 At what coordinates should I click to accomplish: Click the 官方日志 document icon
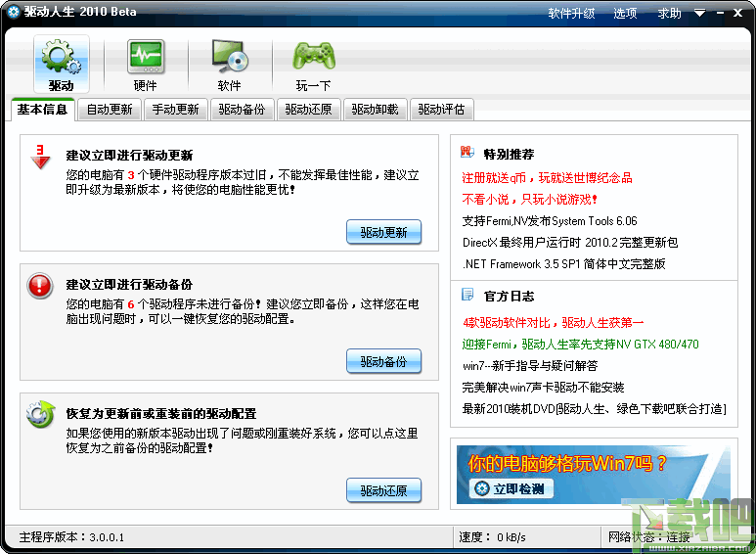(x=467, y=295)
